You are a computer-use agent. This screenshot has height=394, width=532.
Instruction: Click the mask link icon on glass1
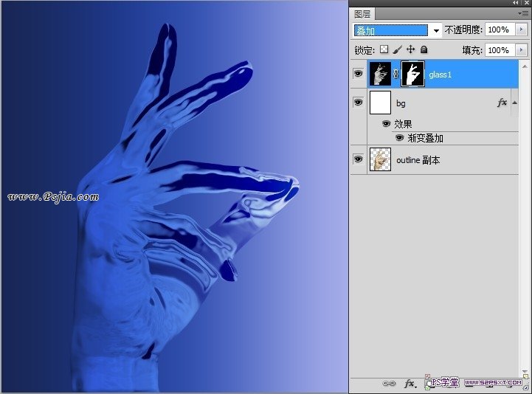point(396,74)
